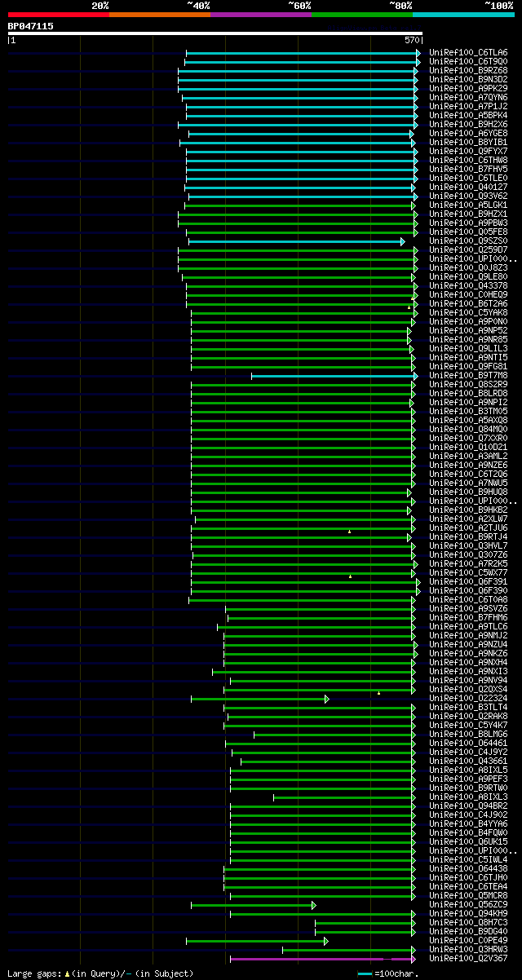Open hit UniRef100_C6T9Q0
This screenshot has height=980, width=522.
click(x=468, y=61)
